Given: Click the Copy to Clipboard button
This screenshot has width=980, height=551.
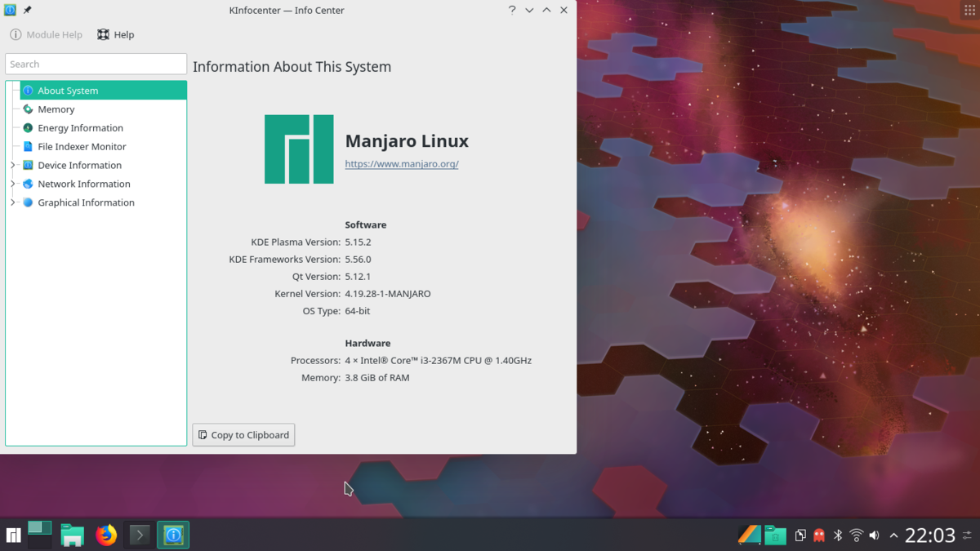Looking at the screenshot, I should pyautogui.click(x=243, y=435).
